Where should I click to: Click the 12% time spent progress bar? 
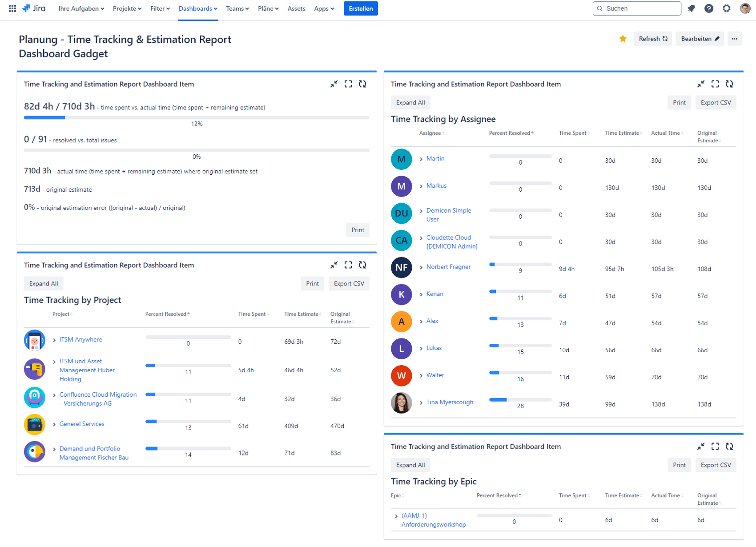[197, 118]
